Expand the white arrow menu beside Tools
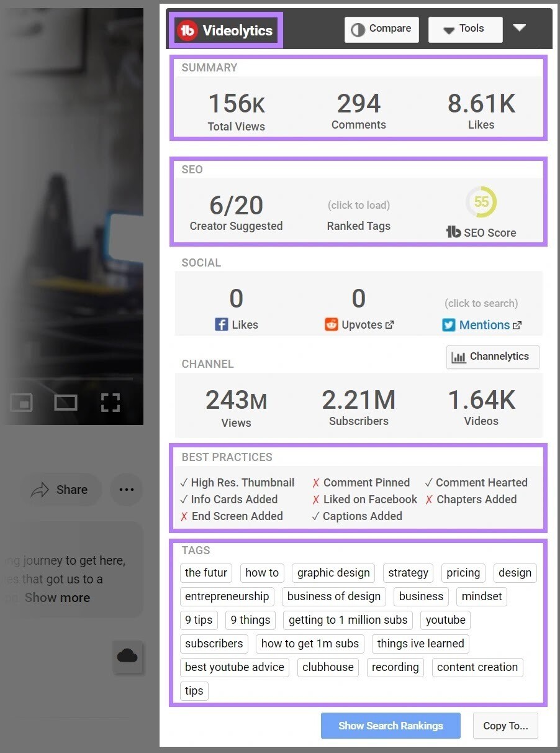The width and height of the screenshot is (560, 753). [x=520, y=28]
